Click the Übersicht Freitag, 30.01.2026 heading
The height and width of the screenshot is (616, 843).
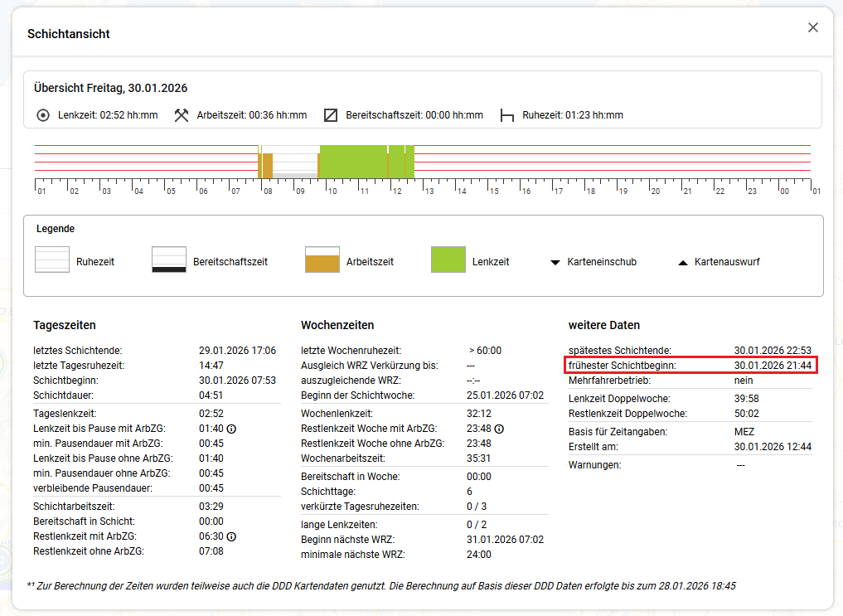point(110,88)
